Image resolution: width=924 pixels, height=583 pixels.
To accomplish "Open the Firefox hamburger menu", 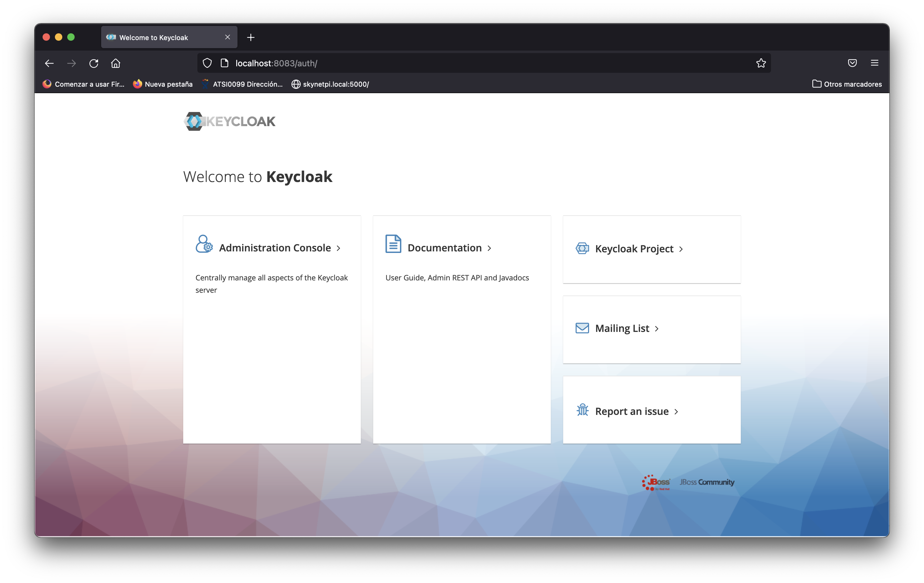I will click(874, 63).
